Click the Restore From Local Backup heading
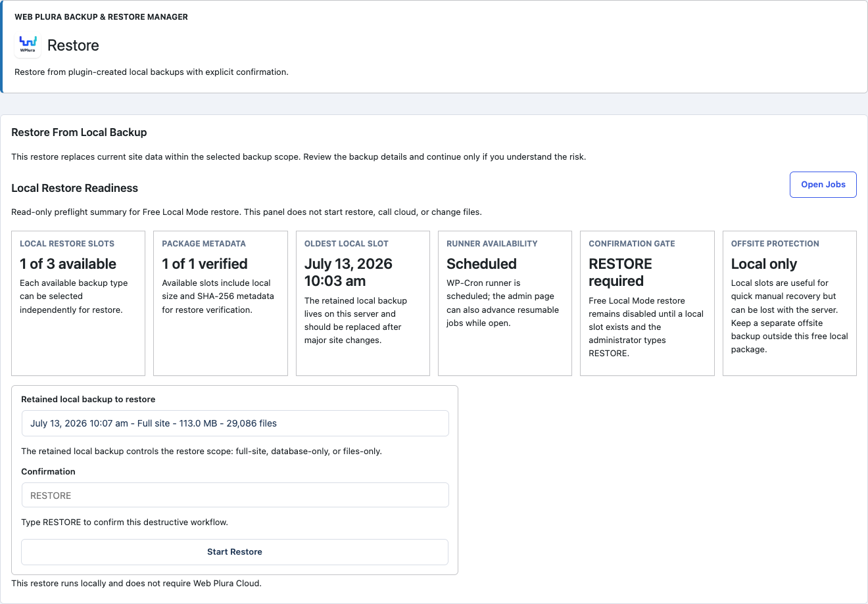868x604 pixels. tap(79, 132)
